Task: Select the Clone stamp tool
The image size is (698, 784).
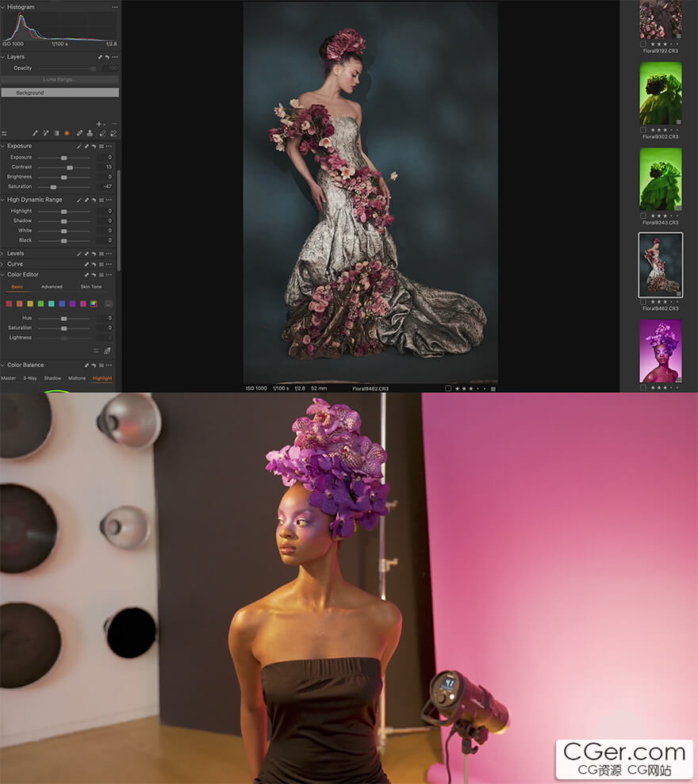Action: (90, 133)
